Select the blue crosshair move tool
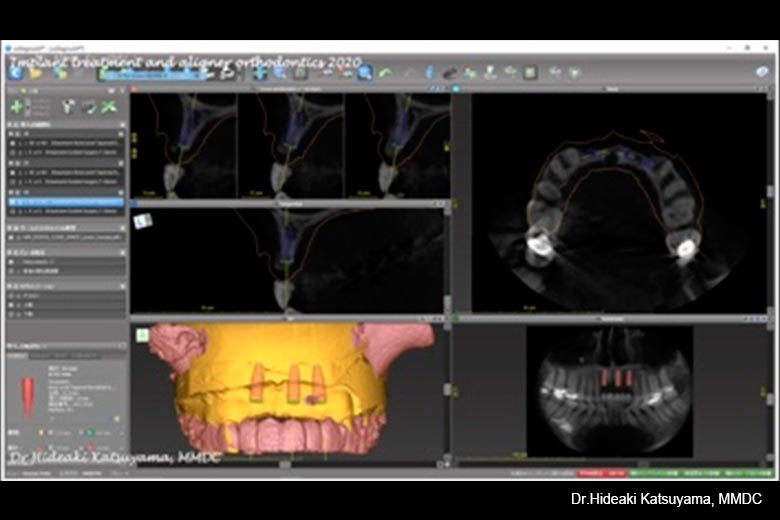Image resolution: width=780 pixels, height=520 pixels. tap(260, 73)
